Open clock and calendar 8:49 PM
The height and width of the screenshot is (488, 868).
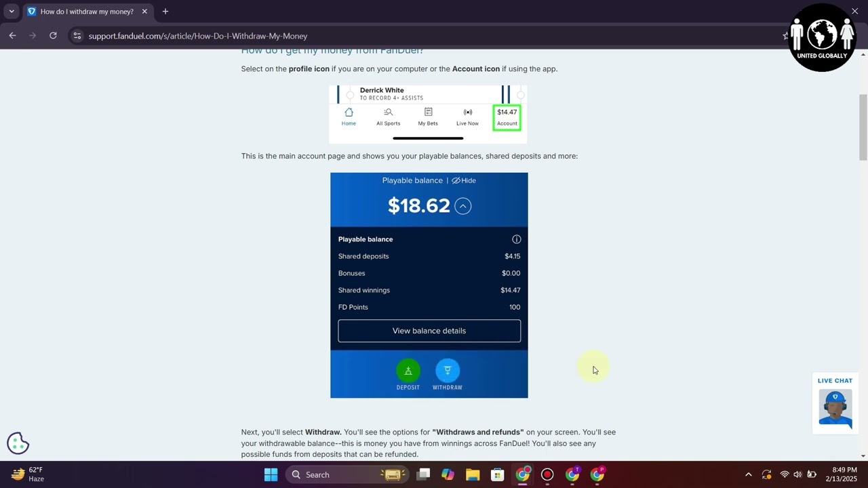842,474
